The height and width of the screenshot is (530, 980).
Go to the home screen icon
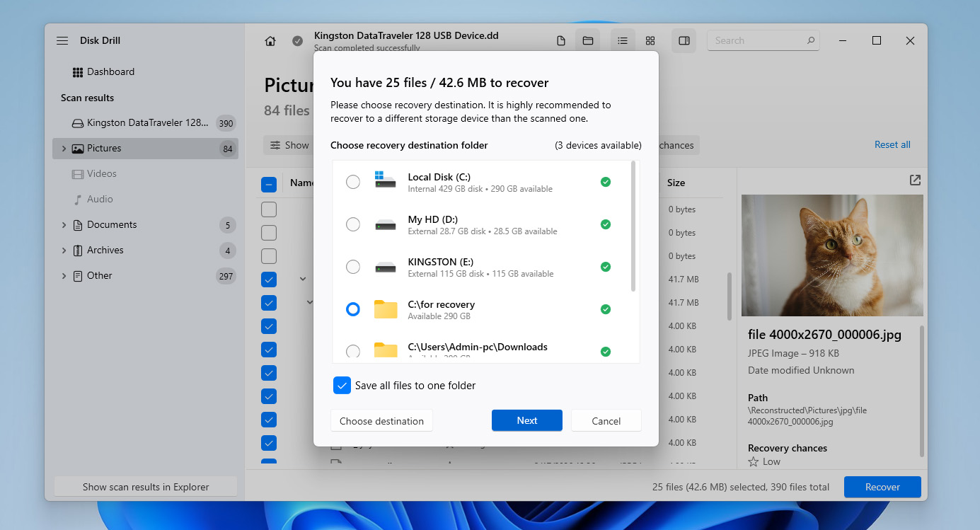coord(270,41)
